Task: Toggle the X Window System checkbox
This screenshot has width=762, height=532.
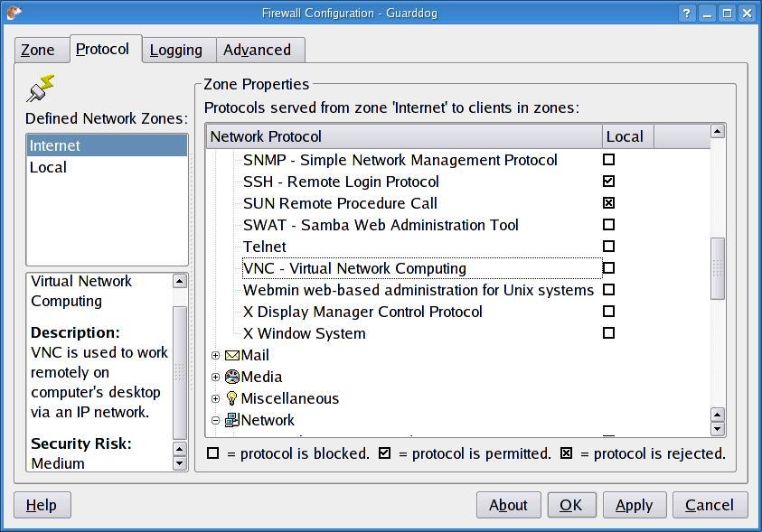Action: [x=608, y=333]
